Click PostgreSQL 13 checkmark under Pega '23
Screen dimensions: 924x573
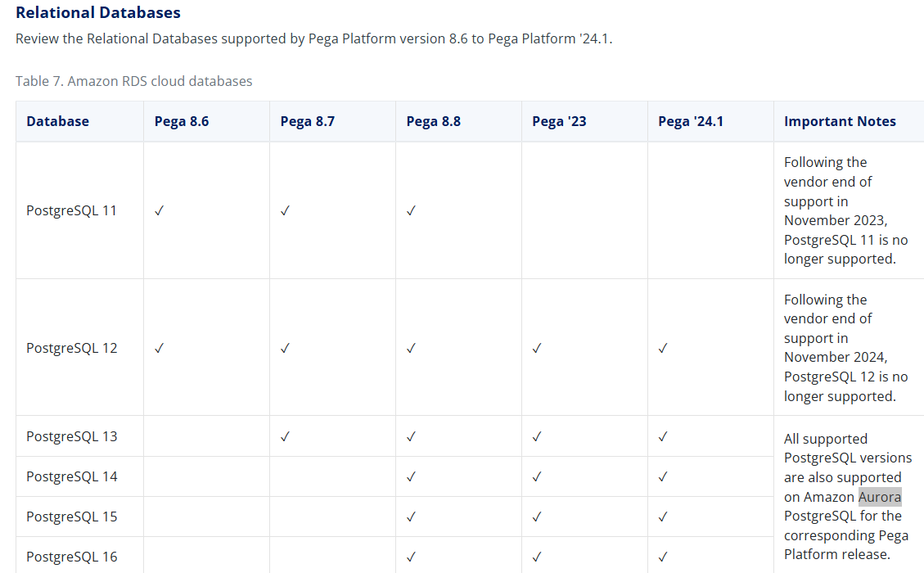(x=537, y=436)
